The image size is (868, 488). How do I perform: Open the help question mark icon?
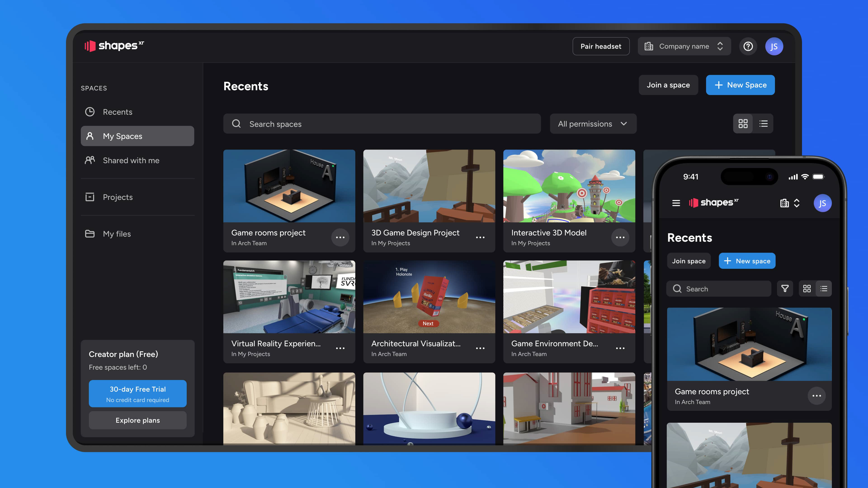tap(748, 46)
